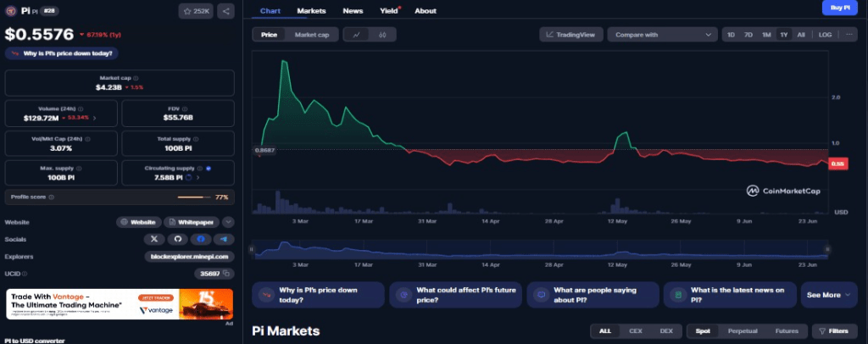Select the Futures markets tab
868x344 pixels.
point(787,330)
